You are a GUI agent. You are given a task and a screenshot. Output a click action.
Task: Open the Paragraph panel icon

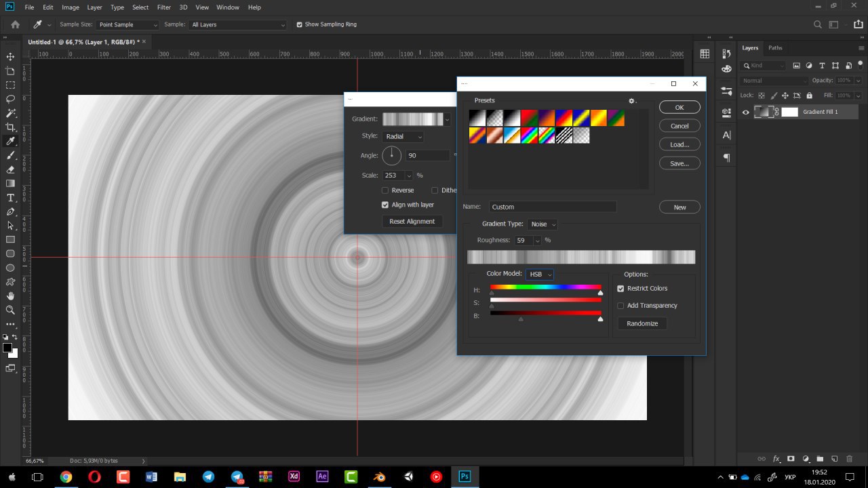coord(726,157)
